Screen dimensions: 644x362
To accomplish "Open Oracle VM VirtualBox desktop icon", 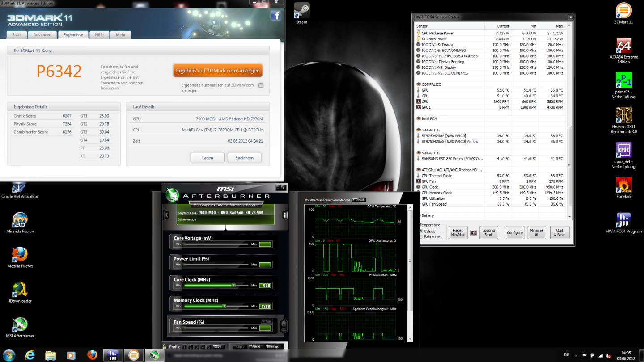I will (20, 191).
